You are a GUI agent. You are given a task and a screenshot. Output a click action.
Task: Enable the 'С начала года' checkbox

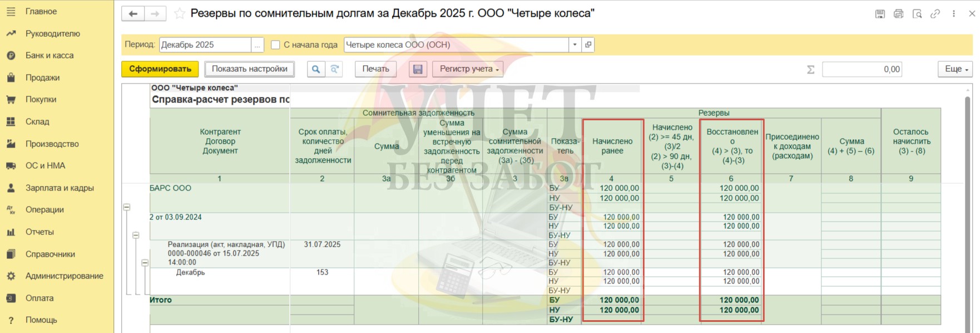point(275,45)
